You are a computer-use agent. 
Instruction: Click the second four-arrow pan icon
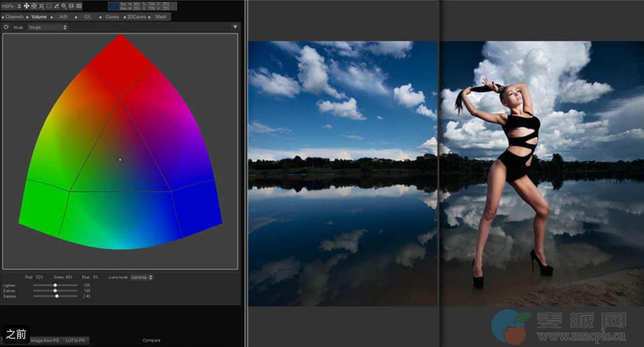click(34, 6)
